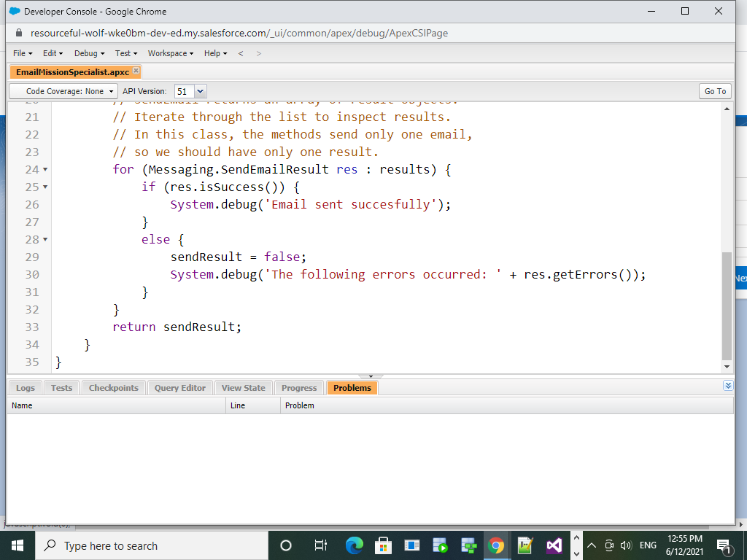Click the Go To button
Screen dimensions: 747x560
click(x=714, y=90)
